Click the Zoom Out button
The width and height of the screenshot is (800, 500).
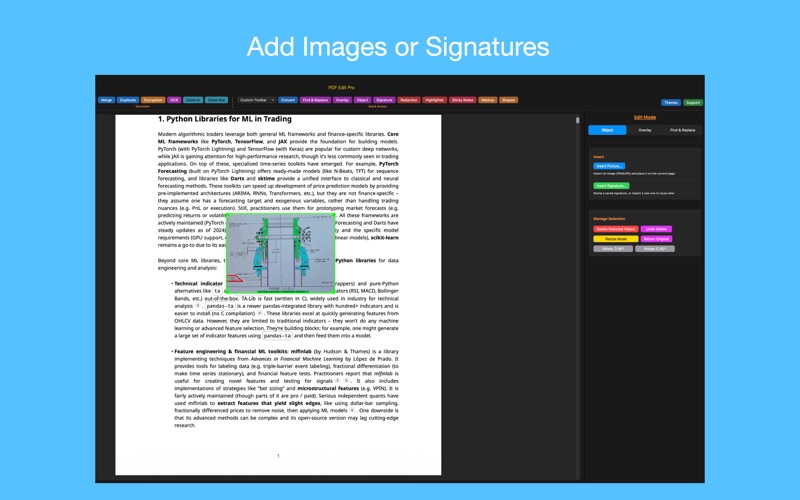(216, 100)
